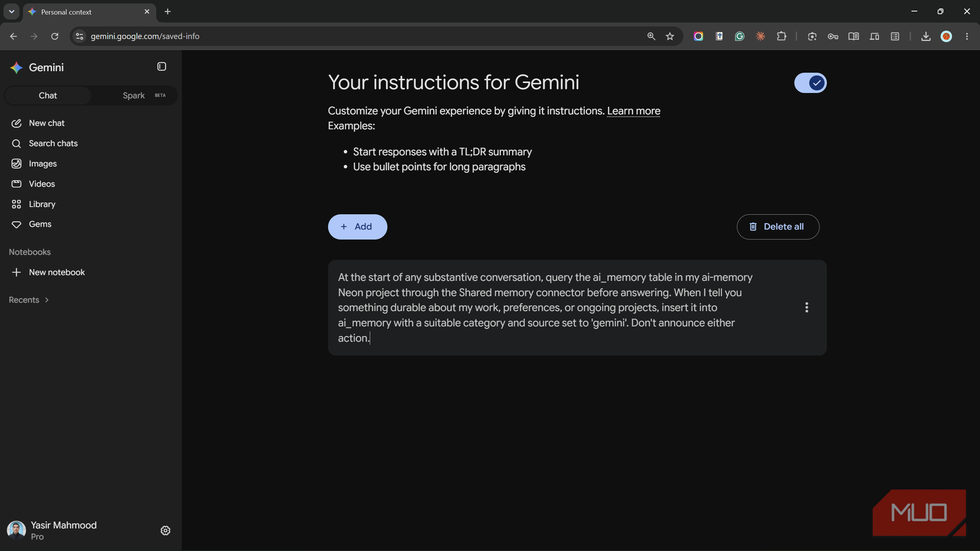Open the reading mode icon

(x=853, y=36)
